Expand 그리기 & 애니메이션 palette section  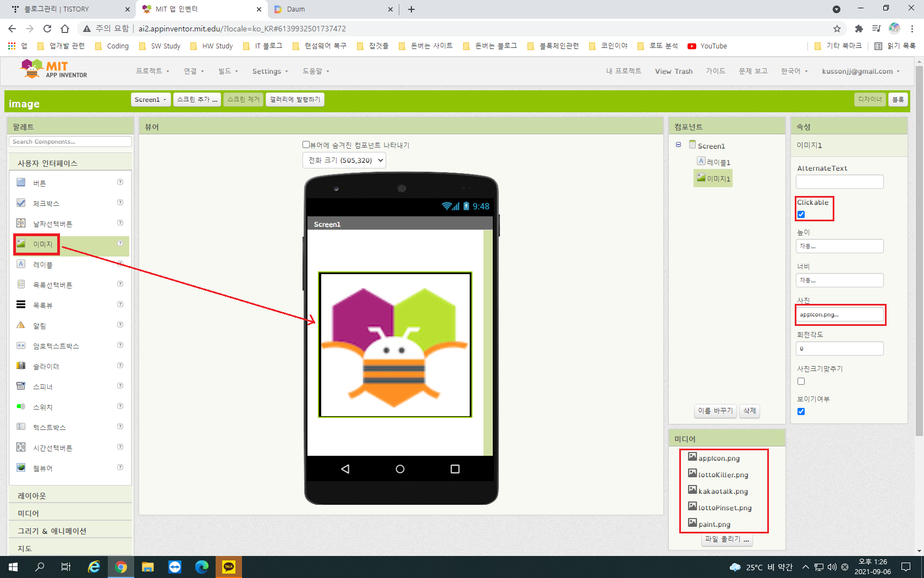[70, 531]
